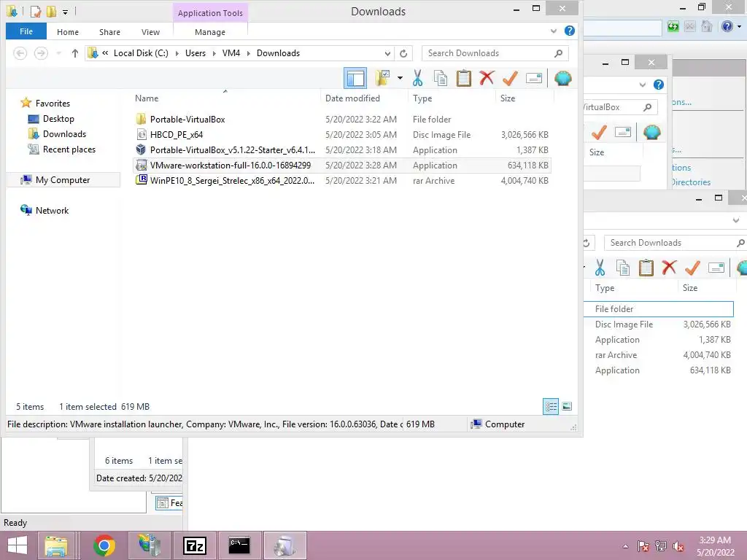
Task: Open Downloads in navigation pane
Action: [x=64, y=134]
